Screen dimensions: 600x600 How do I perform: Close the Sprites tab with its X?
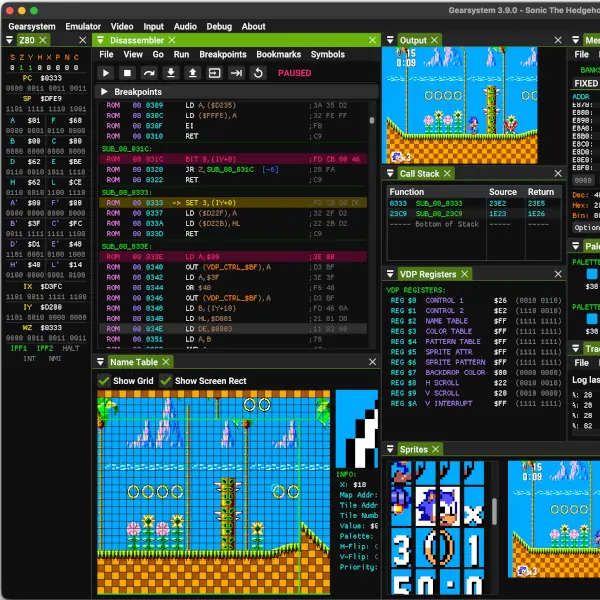(435, 449)
